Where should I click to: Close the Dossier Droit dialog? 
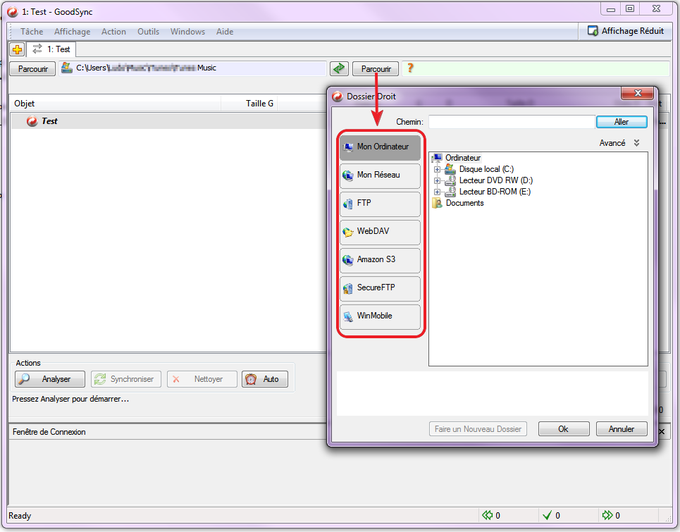tap(638, 93)
